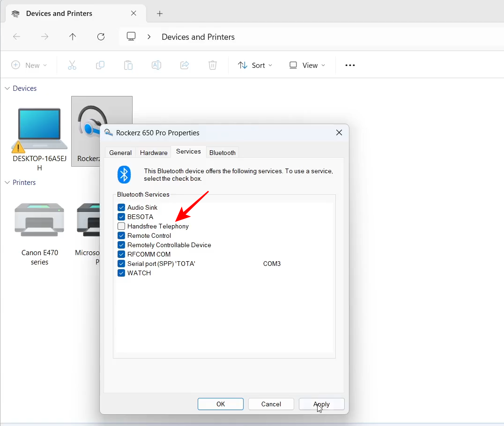The image size is (504, 426).
Task: Click the Cancel button
Action: [271, 404]
